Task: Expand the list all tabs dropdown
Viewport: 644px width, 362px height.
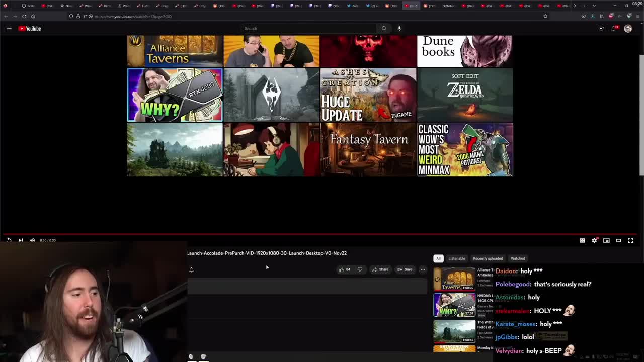Action: click(x=594, y=6)
